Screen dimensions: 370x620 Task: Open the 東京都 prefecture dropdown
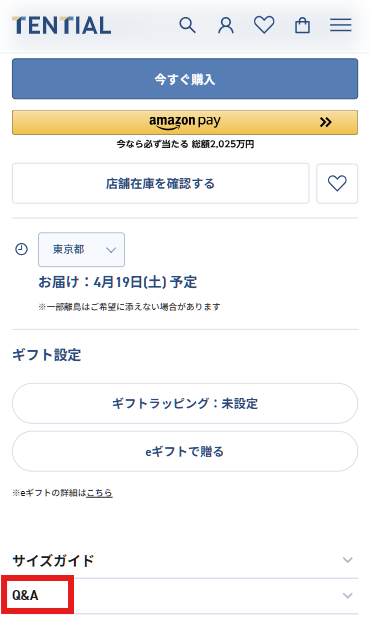click(81, 250)
